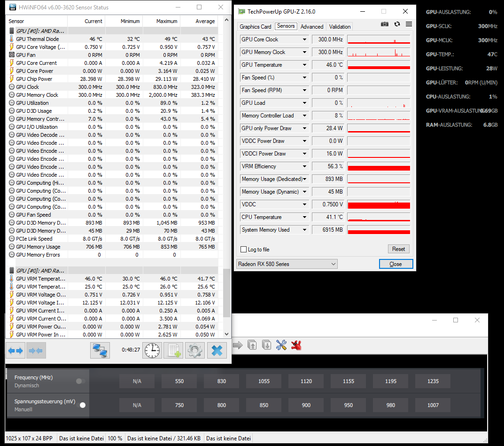Open Radeon RX 580 Series device combo box
Viewport: 504px width, 446px height.
(287, 264)
